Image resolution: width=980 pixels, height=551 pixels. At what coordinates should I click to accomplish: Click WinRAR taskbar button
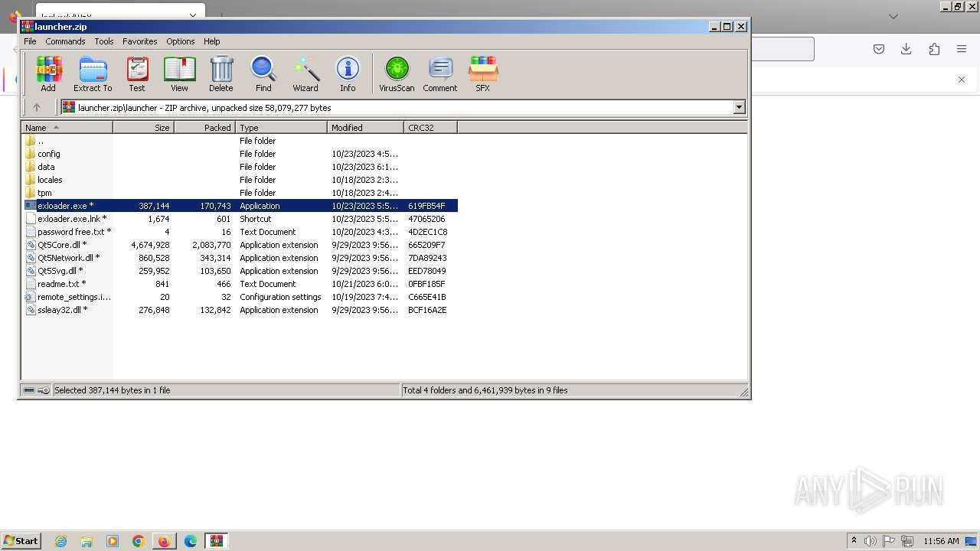217,541
